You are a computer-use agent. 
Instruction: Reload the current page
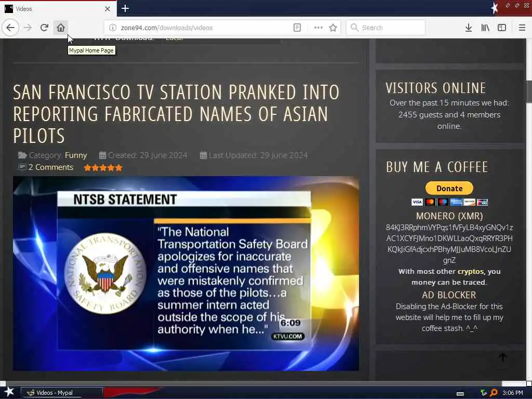pyautogui.click(x=44, y=28)
